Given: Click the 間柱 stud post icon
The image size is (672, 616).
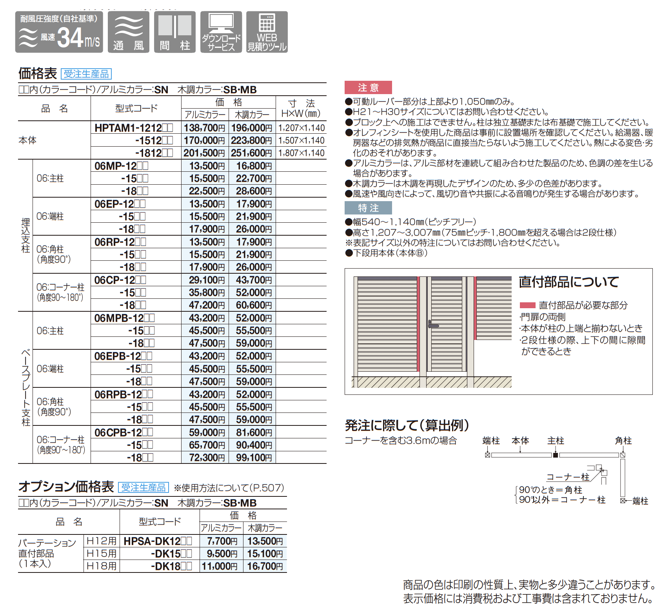Looking at the screenshot, I should coord(174,32).
